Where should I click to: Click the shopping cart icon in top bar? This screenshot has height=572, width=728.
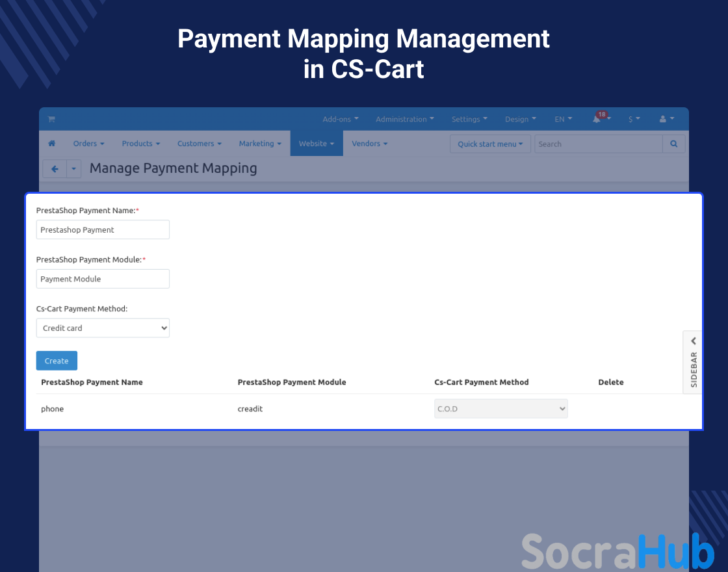click(51, 120)
